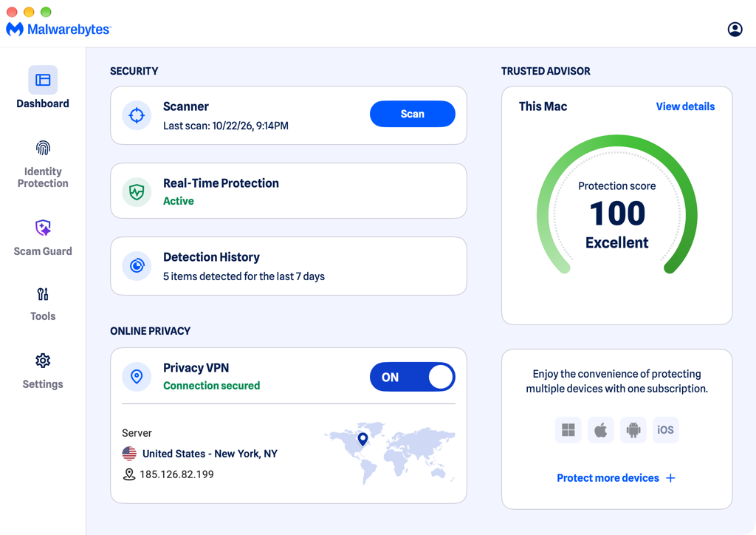Click the Scanner crosshair icon

(x=137, y=115)
